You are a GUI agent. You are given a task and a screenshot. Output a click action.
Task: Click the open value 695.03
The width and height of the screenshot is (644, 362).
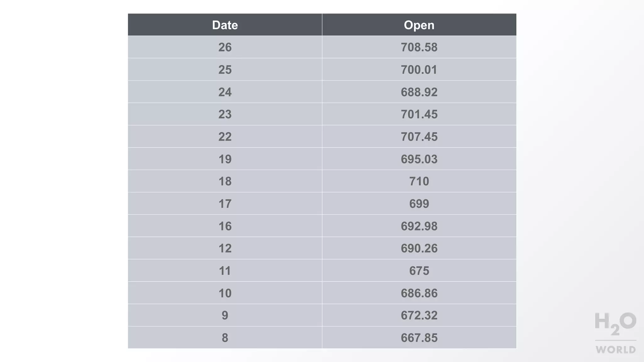pyautogui.click(x=419, y=159)
